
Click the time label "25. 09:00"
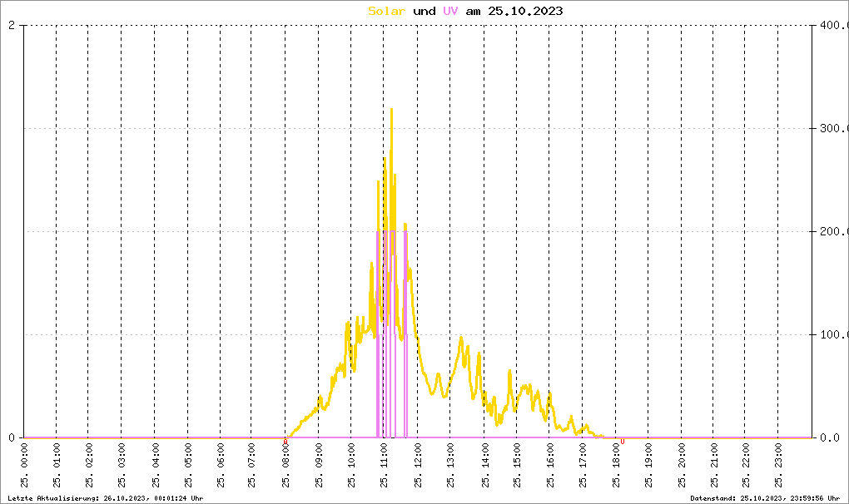pyautogui.click(x=319, y=465)
